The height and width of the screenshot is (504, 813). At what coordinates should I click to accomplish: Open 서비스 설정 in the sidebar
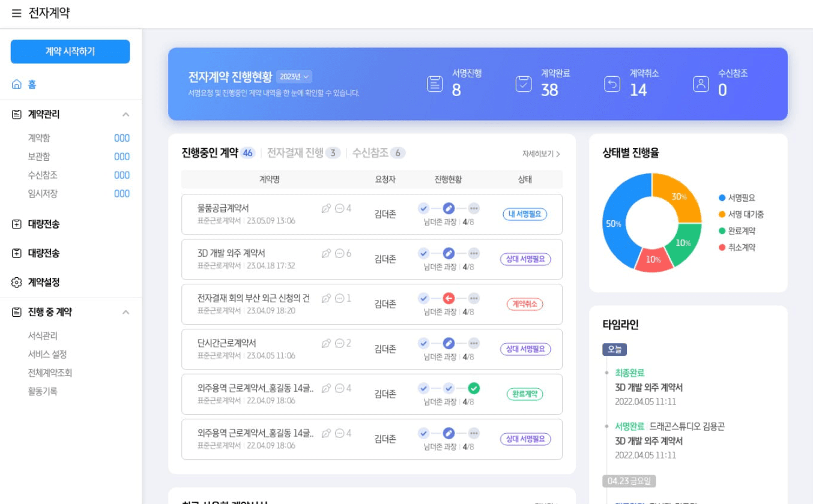click(x=47, y=355)
